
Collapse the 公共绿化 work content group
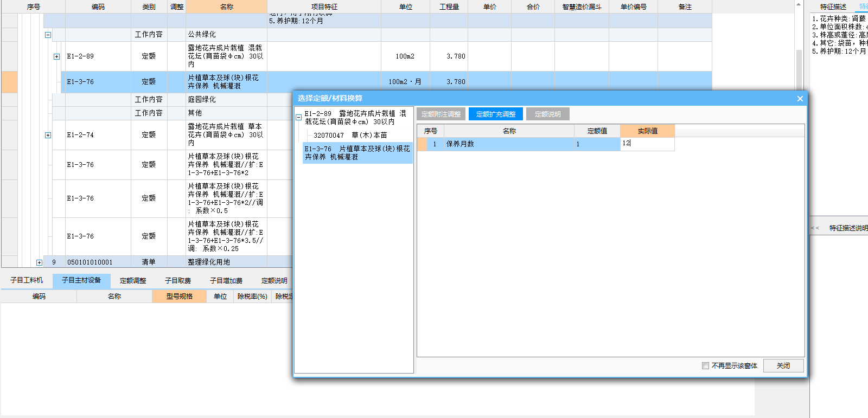(x=48, y=35)
